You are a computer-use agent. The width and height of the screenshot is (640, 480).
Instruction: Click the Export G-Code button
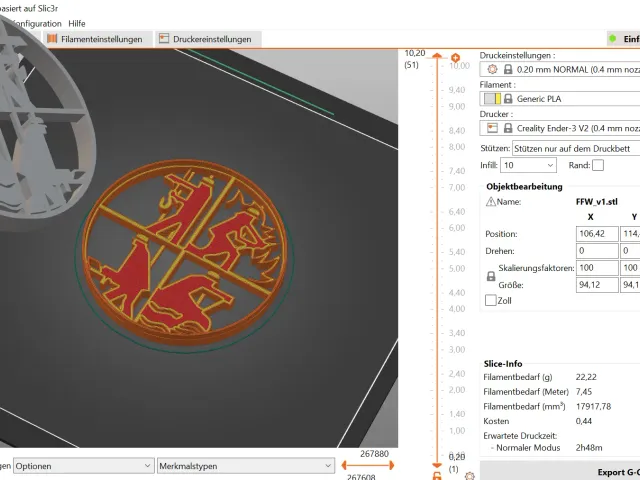560,471
